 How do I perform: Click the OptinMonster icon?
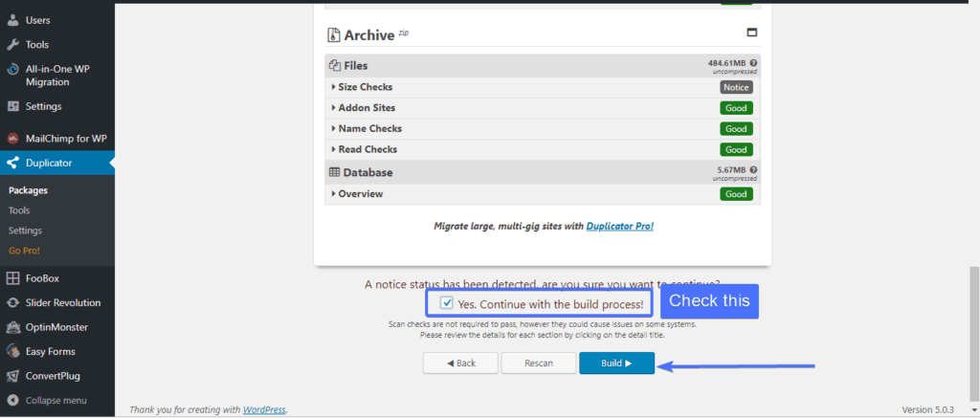pyautogui.click(x=12, y=327)
